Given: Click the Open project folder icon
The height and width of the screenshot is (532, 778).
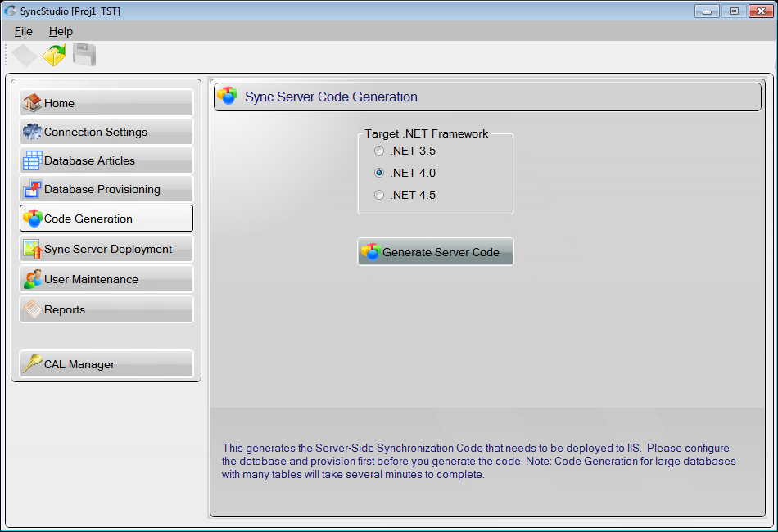Looking at the screenshot, I should pos(53,55).
